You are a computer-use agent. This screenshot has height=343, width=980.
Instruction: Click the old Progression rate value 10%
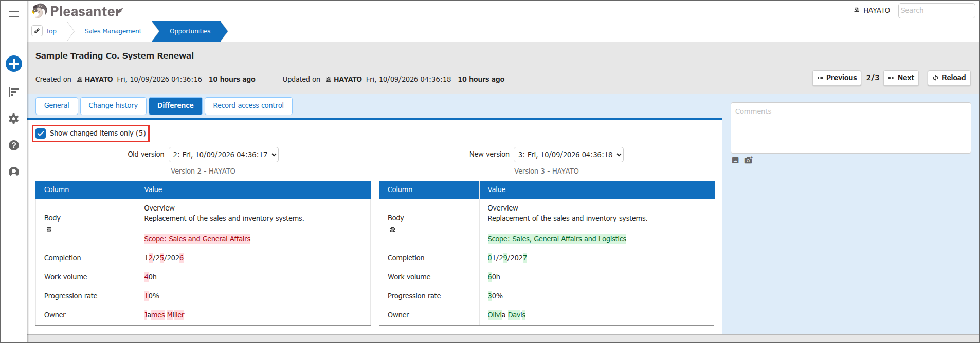152,296
